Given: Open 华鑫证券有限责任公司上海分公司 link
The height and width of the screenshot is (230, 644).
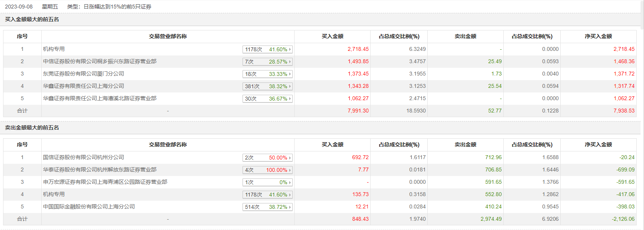Looking at the screenshot, I should [x=84, y=86].
